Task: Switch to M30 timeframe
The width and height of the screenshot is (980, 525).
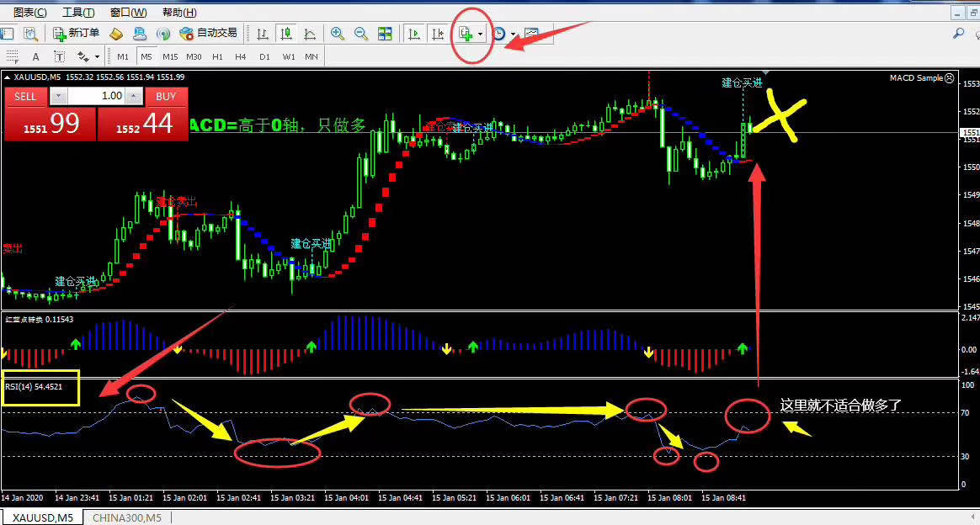Action: (194, 57)
